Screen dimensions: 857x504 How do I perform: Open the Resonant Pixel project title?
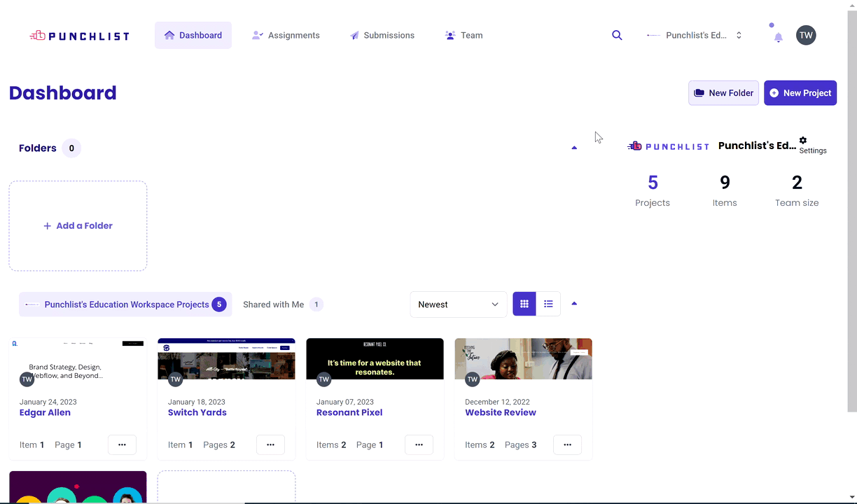click(349, 412)
